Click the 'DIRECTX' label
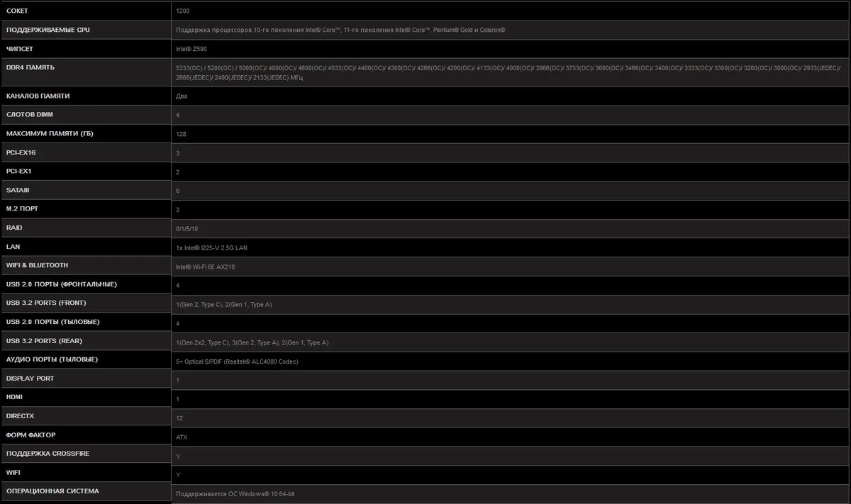 pos(20,416)
